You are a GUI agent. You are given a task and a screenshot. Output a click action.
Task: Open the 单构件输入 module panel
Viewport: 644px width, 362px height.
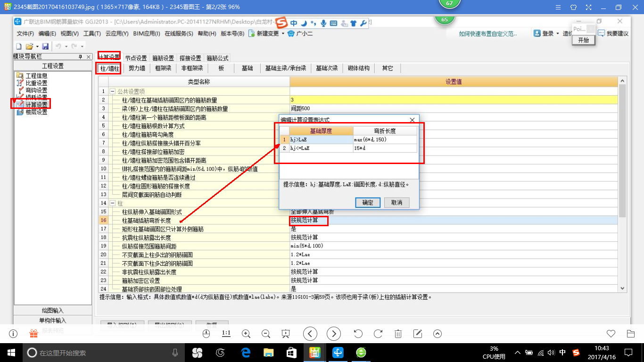53,321
